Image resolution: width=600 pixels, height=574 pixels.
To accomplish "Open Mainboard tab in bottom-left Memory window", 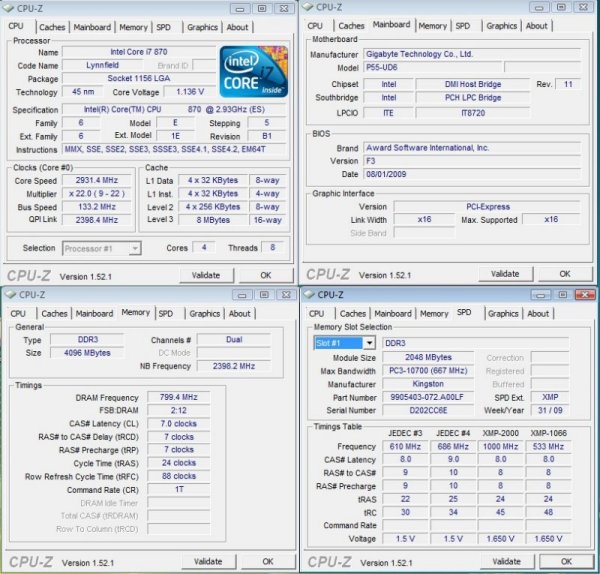I will pos(95,314).
